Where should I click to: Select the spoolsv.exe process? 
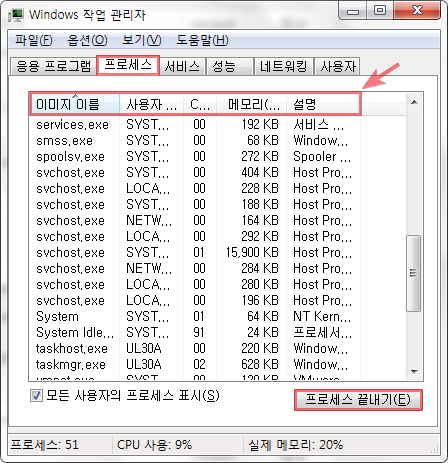click(x=195, y=157)
